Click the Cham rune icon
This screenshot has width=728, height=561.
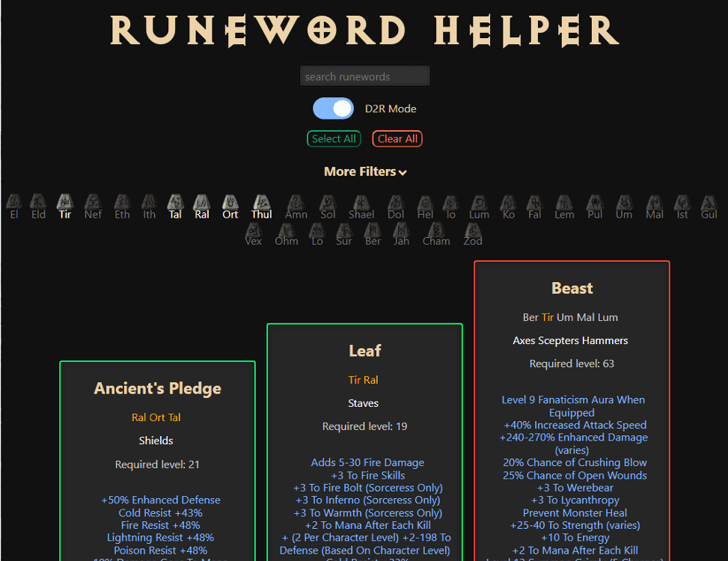(436, 229)
